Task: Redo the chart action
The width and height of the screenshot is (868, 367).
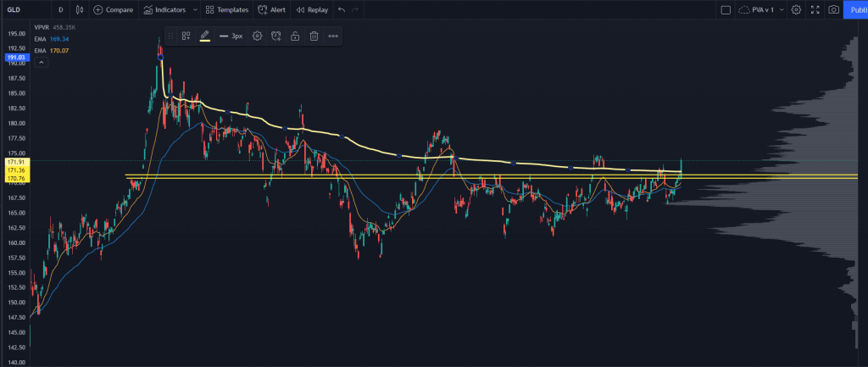Action: (x=355, y=9)
